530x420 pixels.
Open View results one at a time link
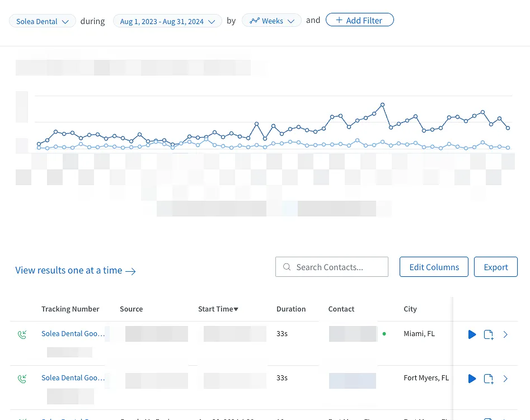pos(76,271)
